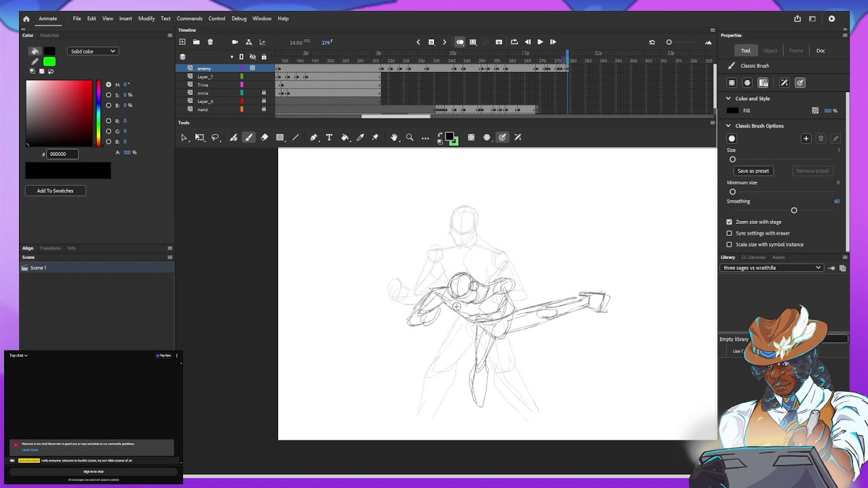Click Sign in to chat

(x=94, y=472)
